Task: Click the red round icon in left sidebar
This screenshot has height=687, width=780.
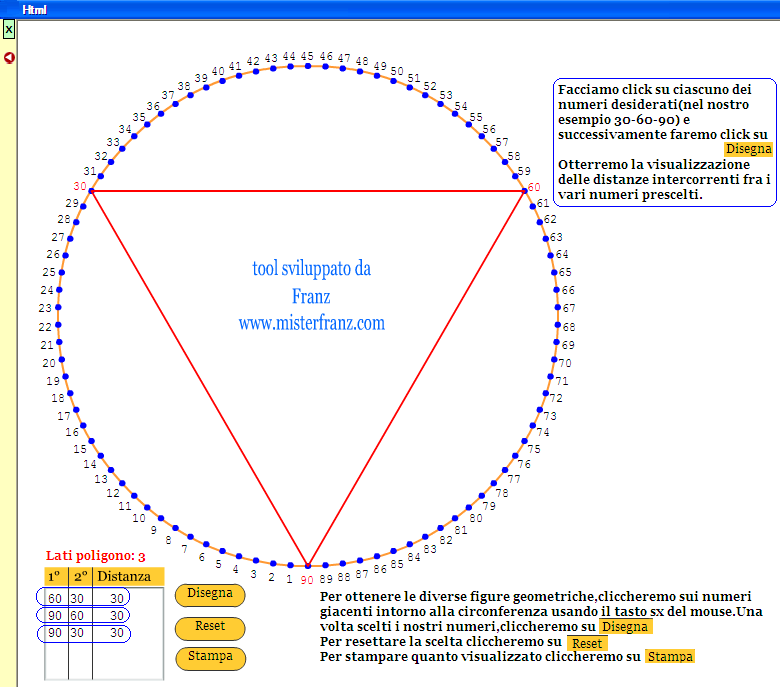Action: 9,58
